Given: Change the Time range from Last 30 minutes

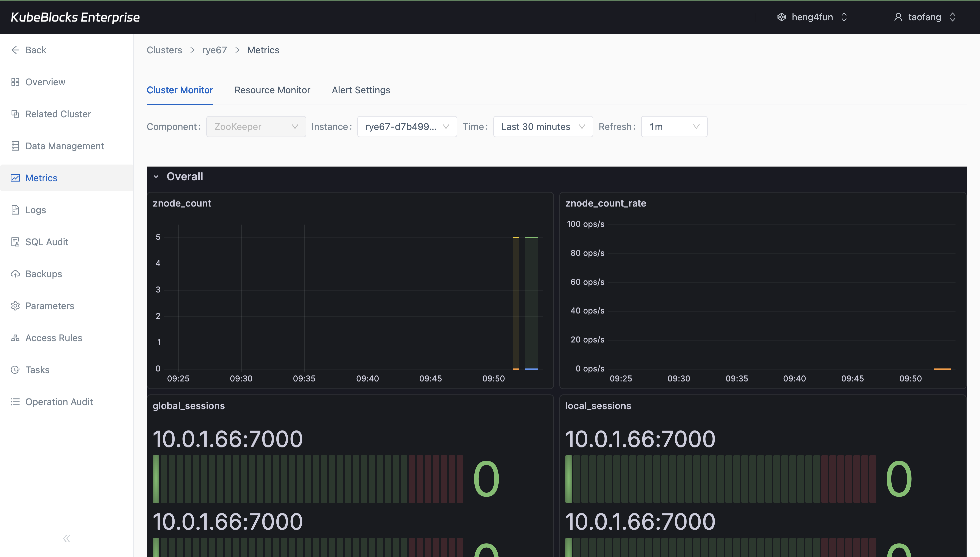Looking at the screenshot, I should click(x=543, y=126).
